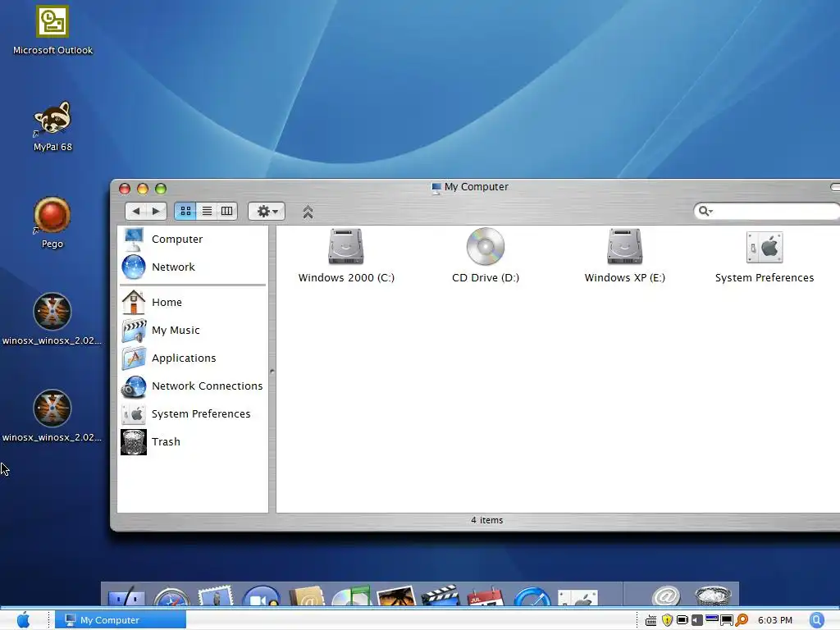Open iChat video camera icon in dock

coord(262,596)
